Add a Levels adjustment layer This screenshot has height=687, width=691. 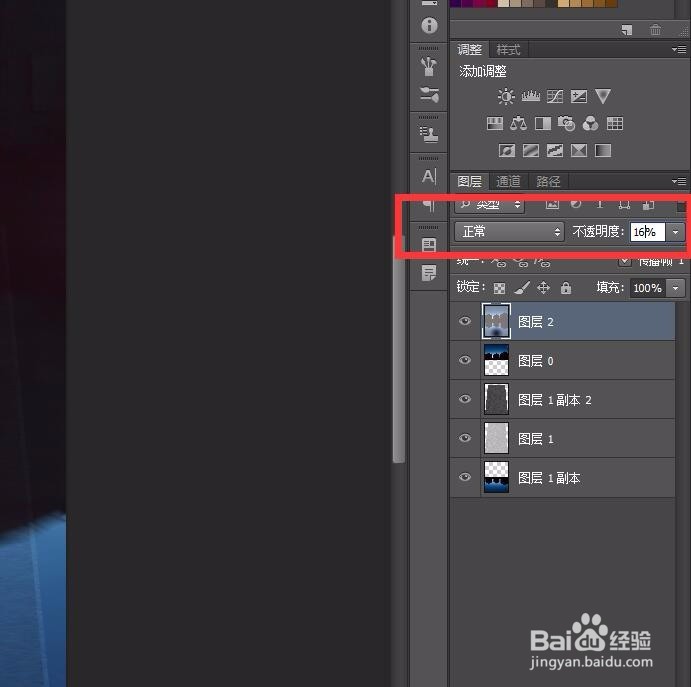[531, 96]
